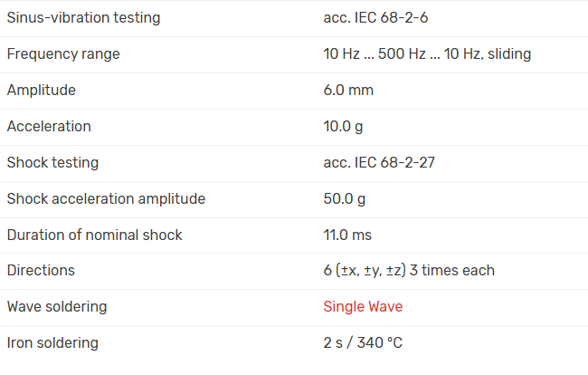Select the Frequency range label
Image resolution: width=588 pixels, height=375 pixels.
pyautogui.click(x=63, y=54)
